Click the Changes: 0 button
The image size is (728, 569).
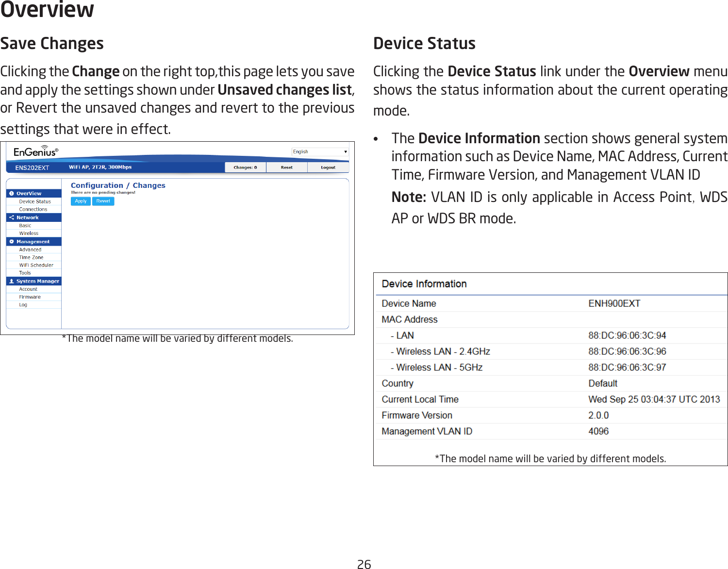click(245, 167)
